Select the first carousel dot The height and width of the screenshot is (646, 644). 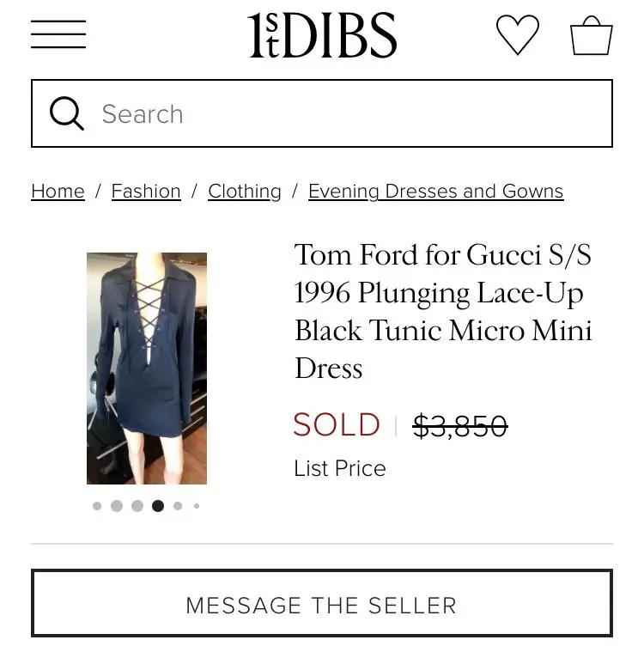[x=97, y=506]
